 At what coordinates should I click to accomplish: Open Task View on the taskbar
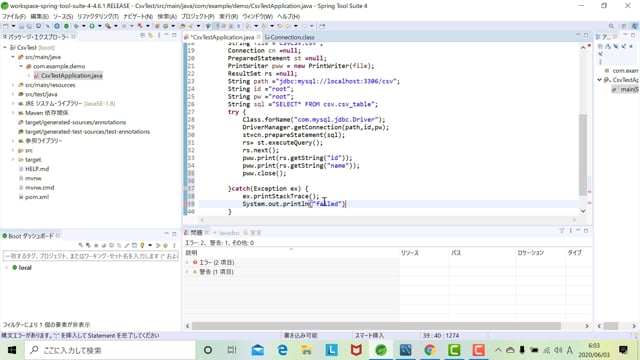coord(232,350)
